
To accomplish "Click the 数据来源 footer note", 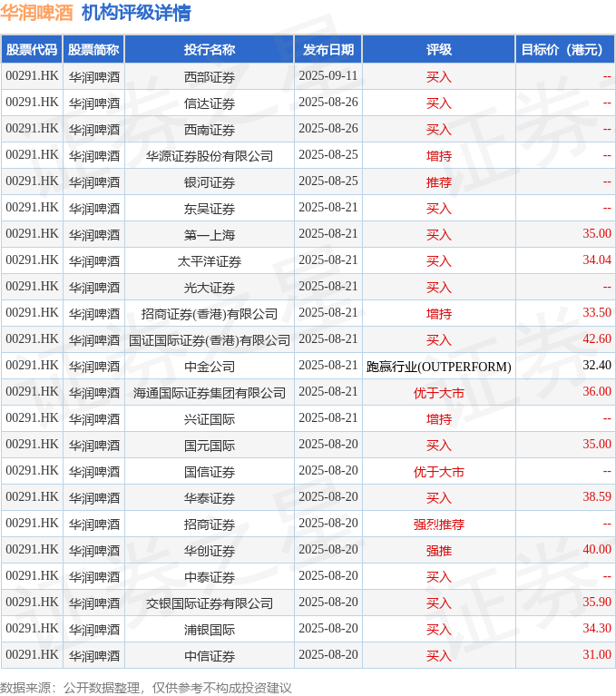I will (145, 688).
